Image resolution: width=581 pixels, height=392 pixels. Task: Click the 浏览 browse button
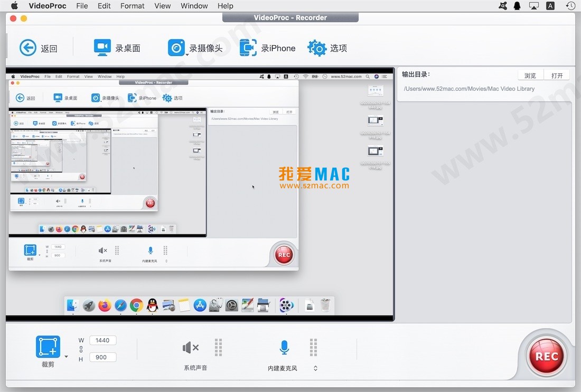[x=530, y=75]
